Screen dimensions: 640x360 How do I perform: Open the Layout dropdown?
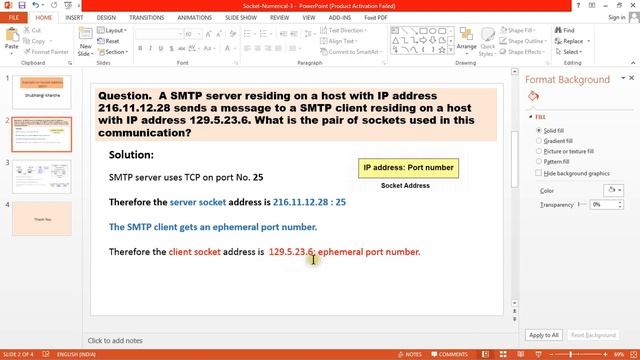point(112,30)
